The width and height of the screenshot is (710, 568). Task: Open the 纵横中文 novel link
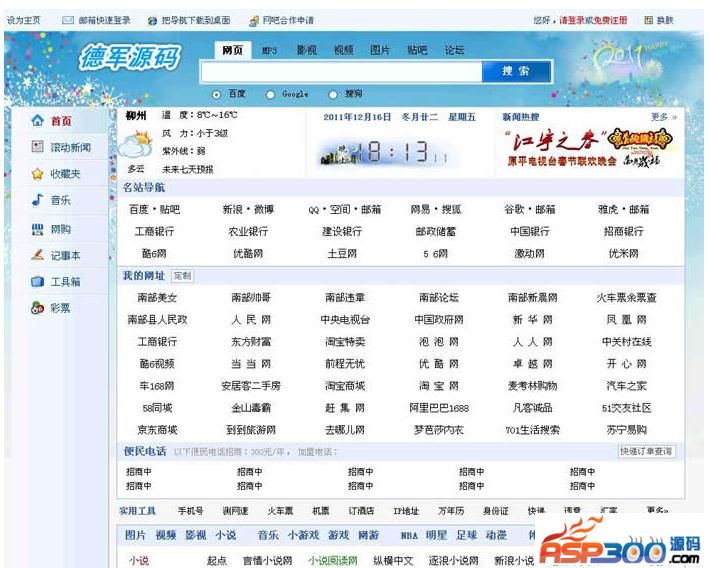click(x=393, y=561)
